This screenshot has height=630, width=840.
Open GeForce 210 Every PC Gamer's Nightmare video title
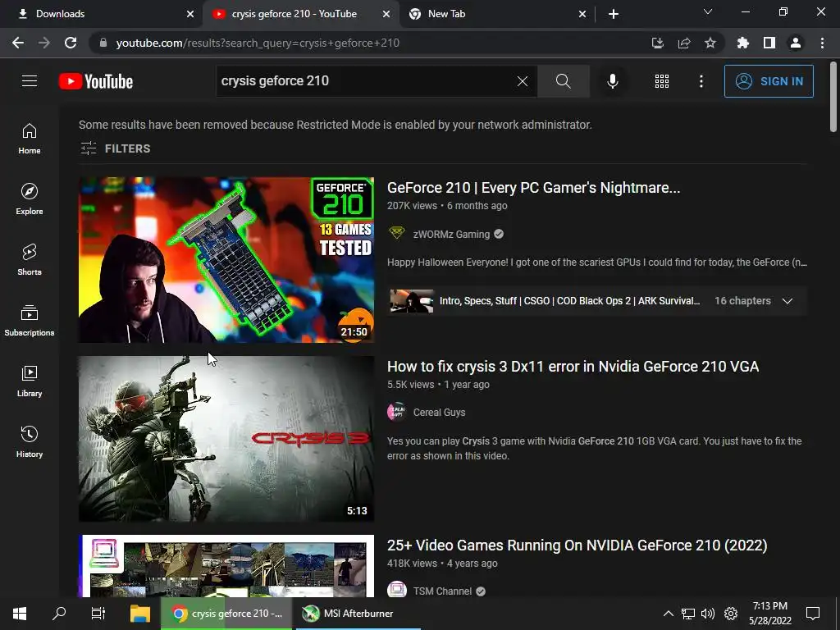point(533,188)
